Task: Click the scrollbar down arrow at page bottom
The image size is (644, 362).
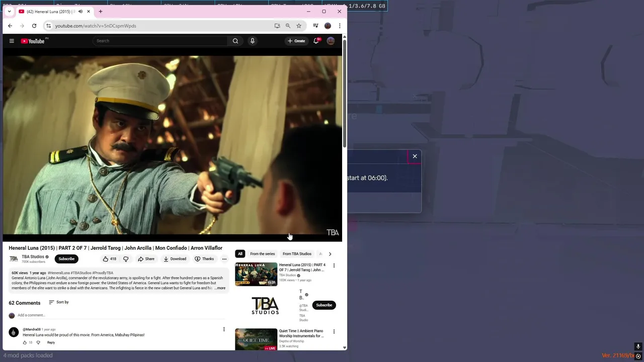Action: point(345,347)
